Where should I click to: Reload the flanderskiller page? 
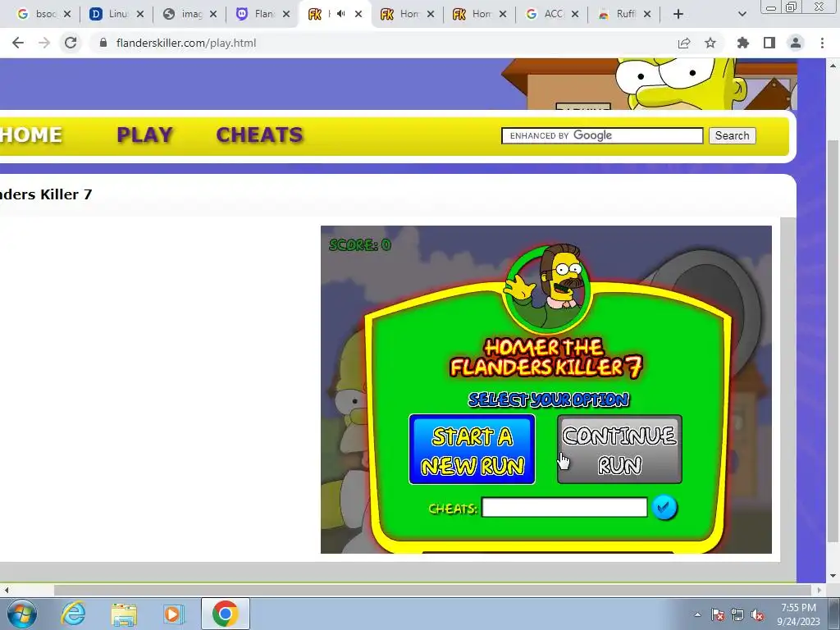point(71,43)
